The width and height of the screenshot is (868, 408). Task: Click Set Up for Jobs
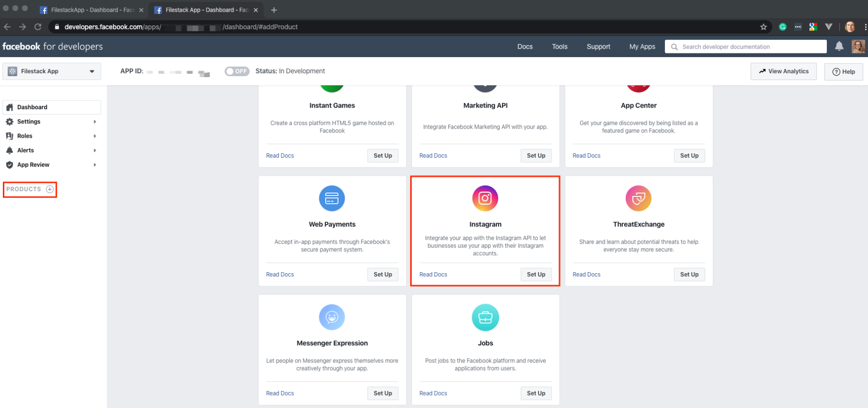536,393
